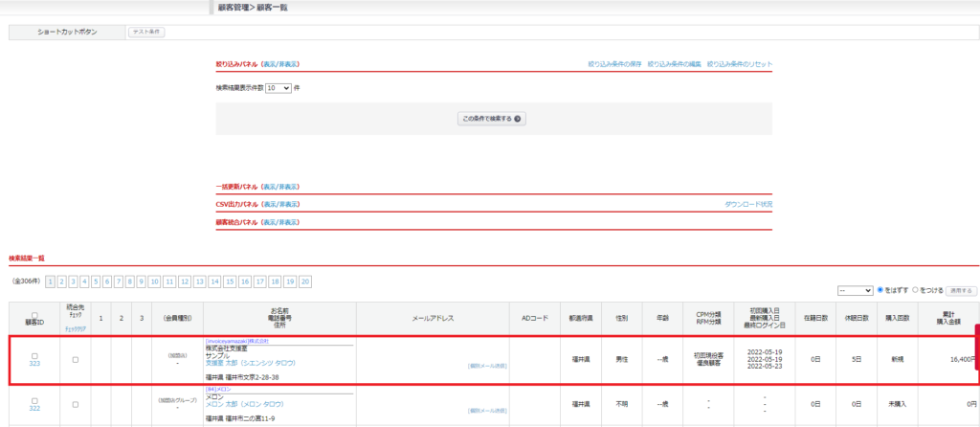Click the 購入回数 column header

pyautogui.click(x=897, y=318)
